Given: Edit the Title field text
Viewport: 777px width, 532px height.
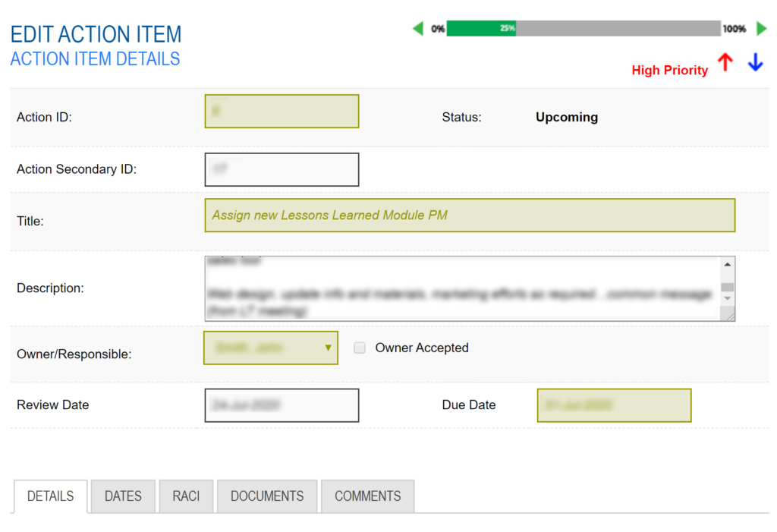Looking at the screenshot, I should [x=470, y=216].
